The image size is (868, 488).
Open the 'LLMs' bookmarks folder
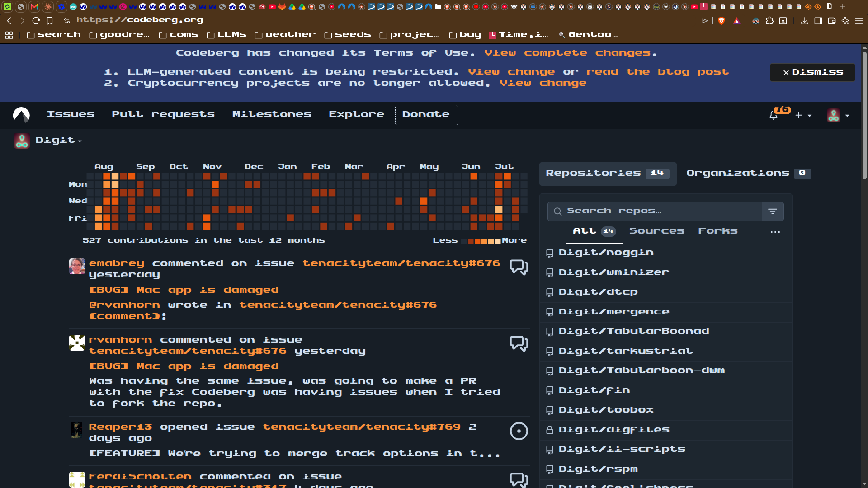click(226, 35)
